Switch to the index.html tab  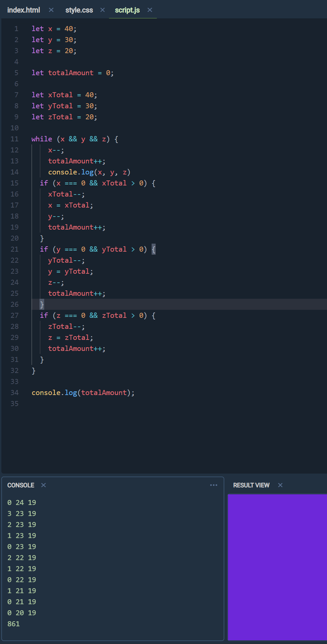pos(23,10)
